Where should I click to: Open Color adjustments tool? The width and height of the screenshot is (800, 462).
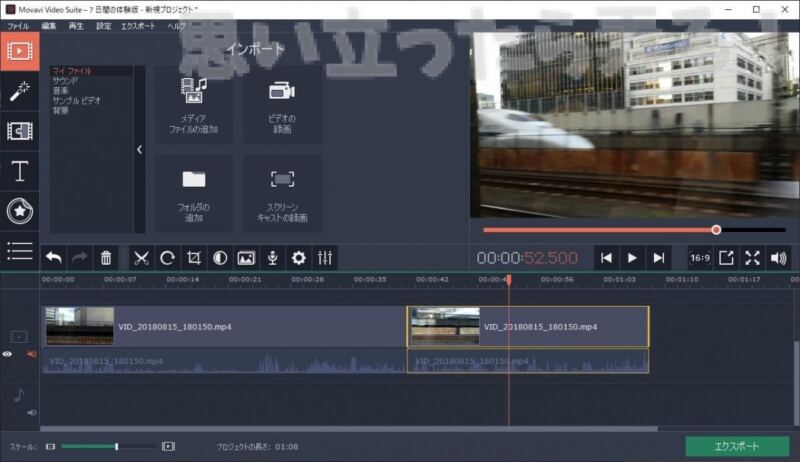[x=220, y=258]
